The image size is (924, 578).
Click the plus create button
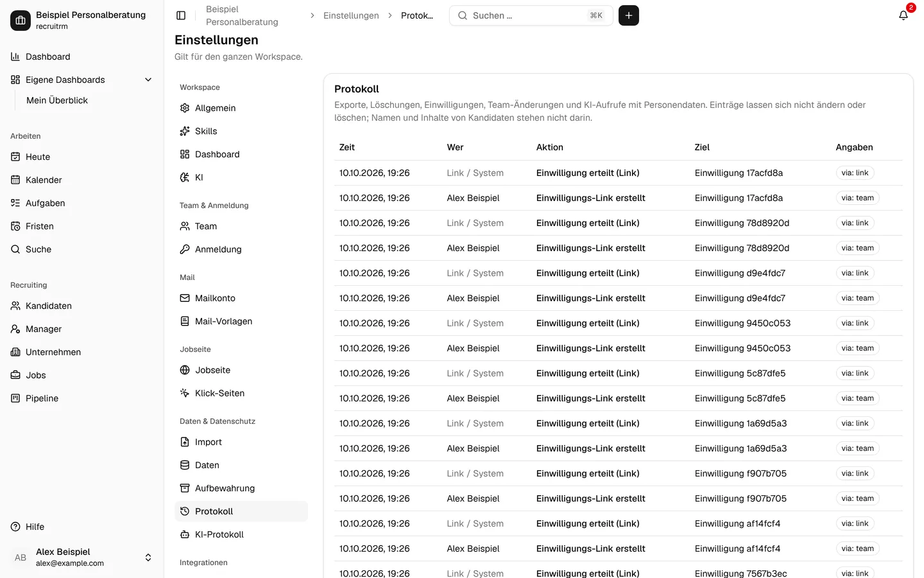tap(629, 15)
